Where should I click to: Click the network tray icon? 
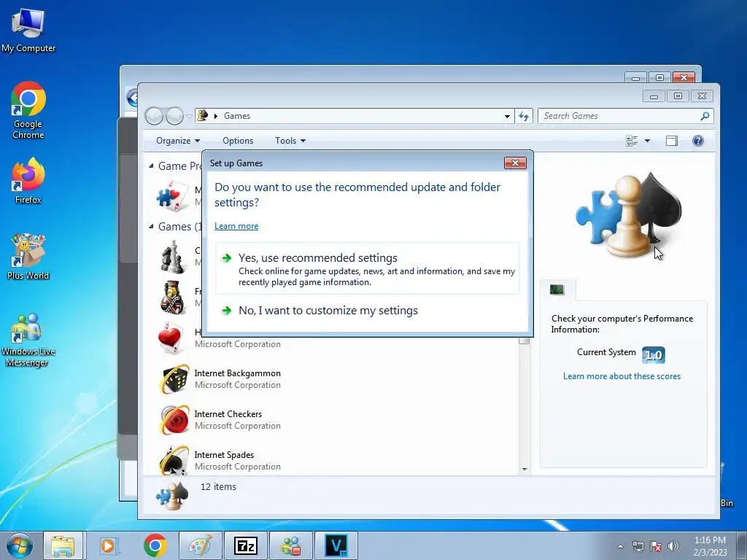click(638, 546)
